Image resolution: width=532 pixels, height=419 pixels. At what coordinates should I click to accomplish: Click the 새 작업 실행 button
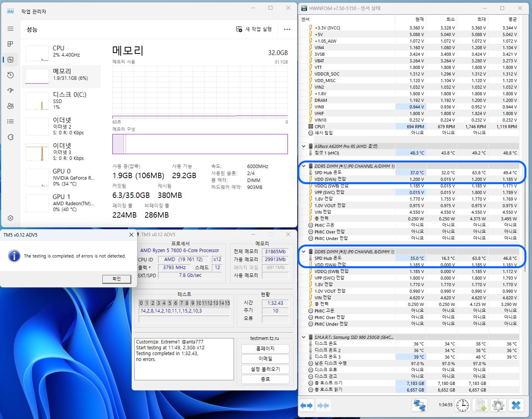tap(254, 29)
